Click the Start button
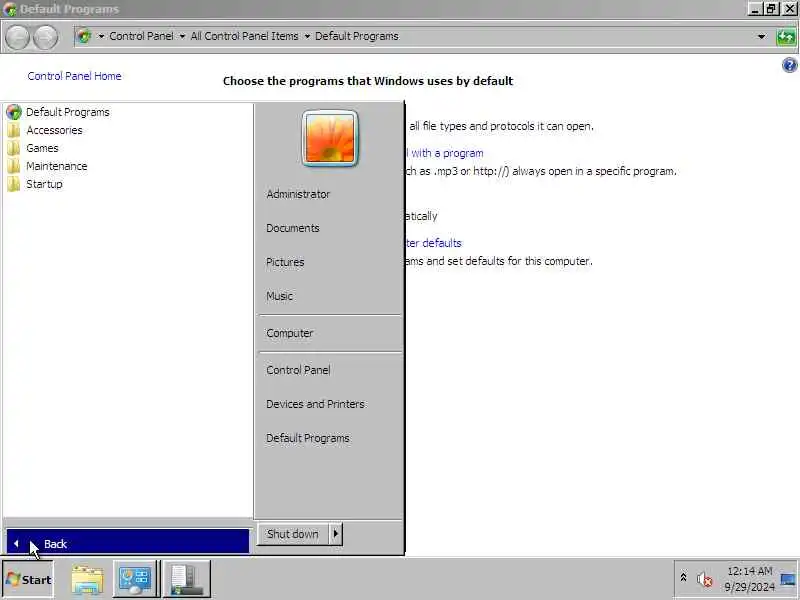The width and height of the screenshot is (800, 600). click(29, 580)
